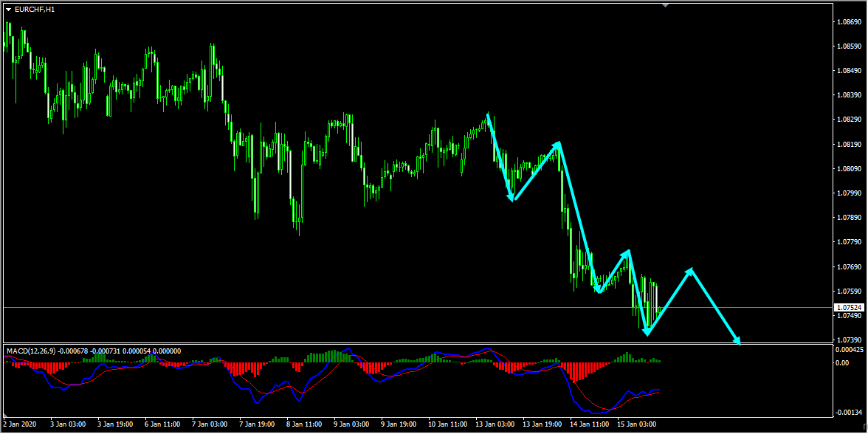868x434 pixels.
Task: Open the EURCHF,H1 chart menu triangle
Action: tap(9, 10)
